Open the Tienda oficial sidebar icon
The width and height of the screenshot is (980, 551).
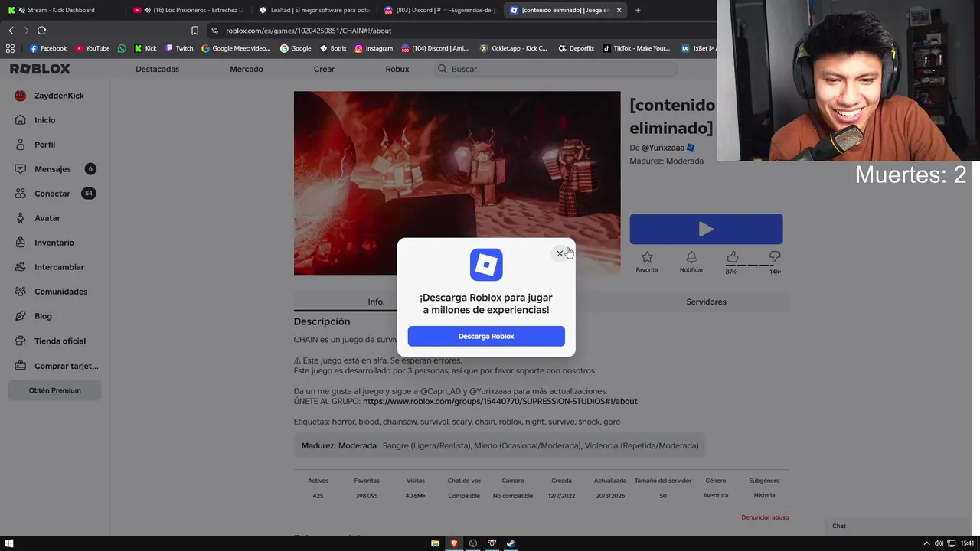[x=21, y=341]
